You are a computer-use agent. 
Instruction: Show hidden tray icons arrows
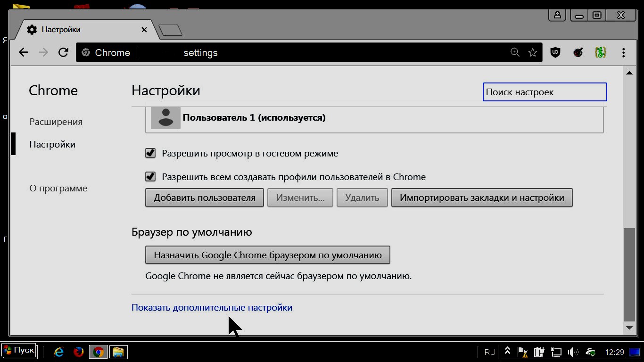pyautogui.click(x=508, y=352)
